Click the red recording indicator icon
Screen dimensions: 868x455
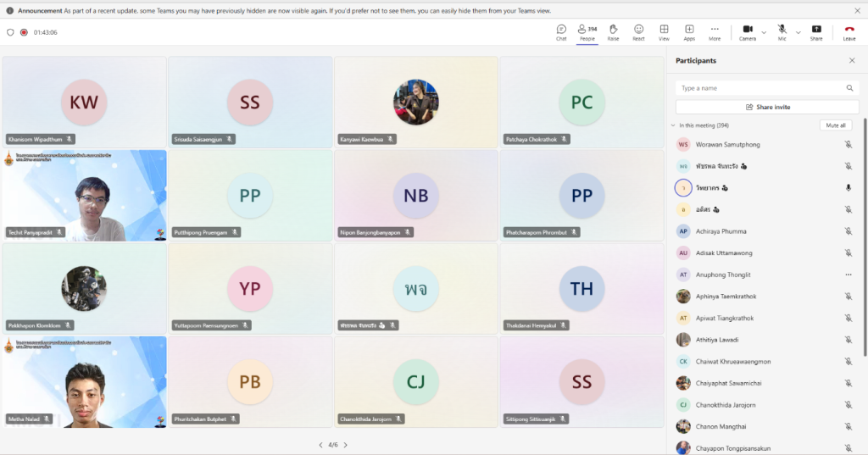[24, 32]
